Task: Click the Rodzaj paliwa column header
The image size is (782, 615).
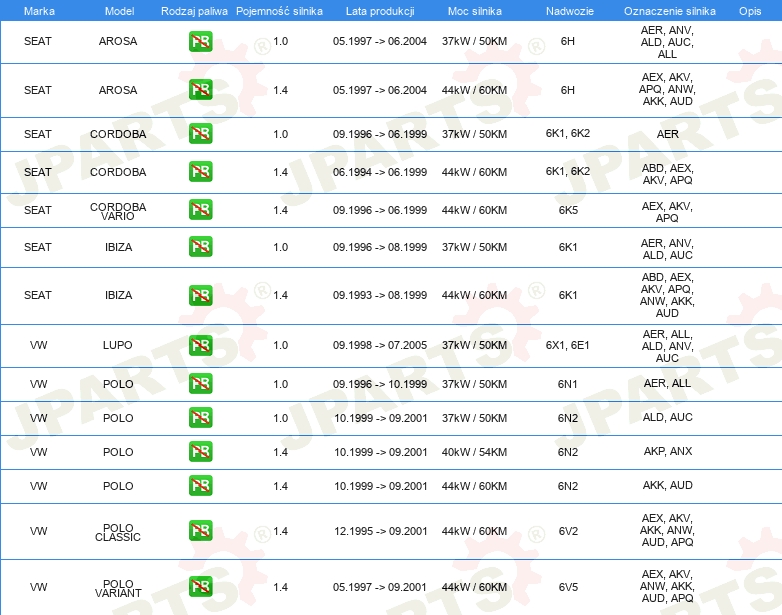Action: (x=194, y=11)
